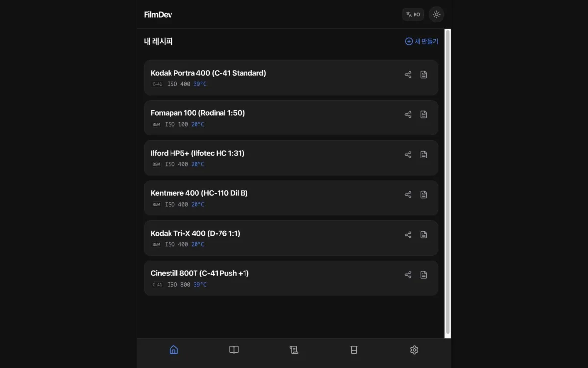Share the Kodak Portra 400 recipe
588x368 pixels.
point(408,75)
